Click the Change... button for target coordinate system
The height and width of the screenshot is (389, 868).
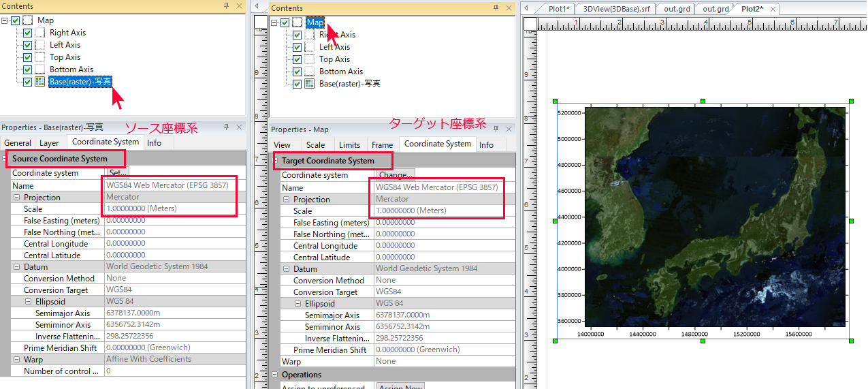(x=396, y=175)
